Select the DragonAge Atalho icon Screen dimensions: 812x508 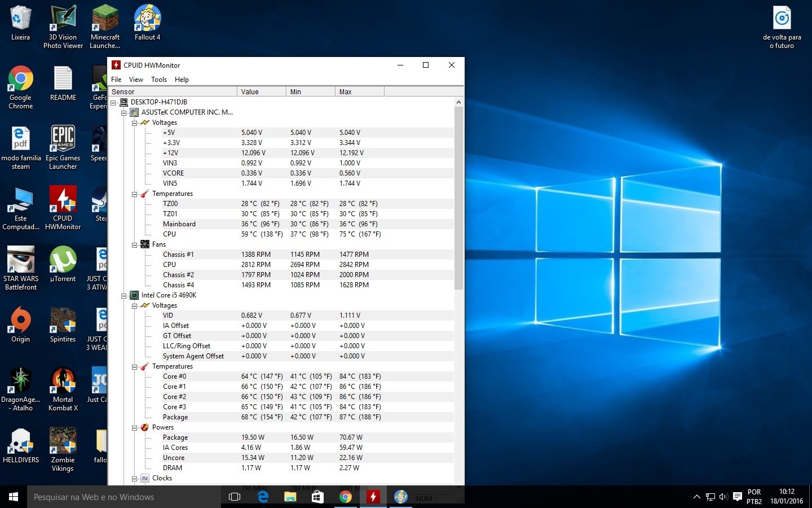pyautogui.click(x=21, y=389)
